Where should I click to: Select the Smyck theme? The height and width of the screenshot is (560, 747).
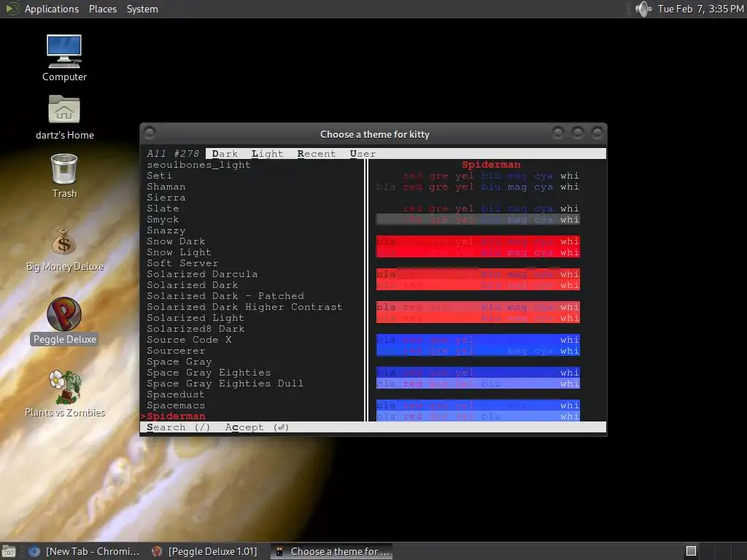(x=163, y=219)
